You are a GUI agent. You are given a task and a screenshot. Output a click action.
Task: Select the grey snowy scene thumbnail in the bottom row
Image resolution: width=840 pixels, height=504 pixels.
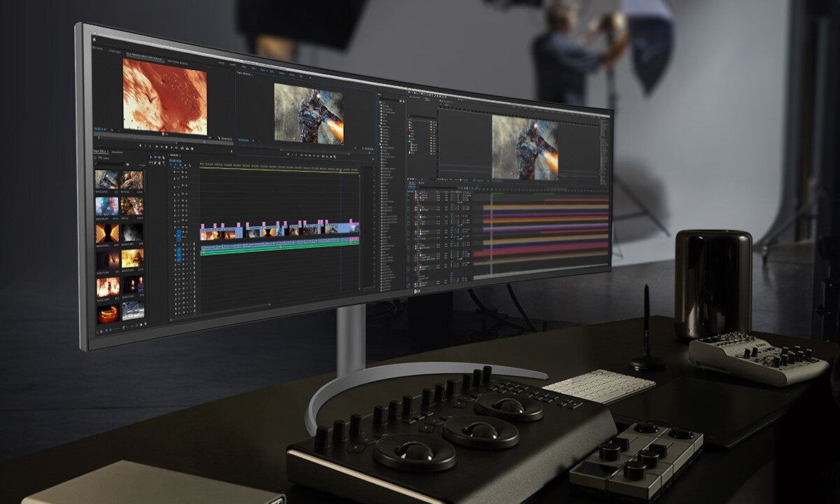pos(133,310)
